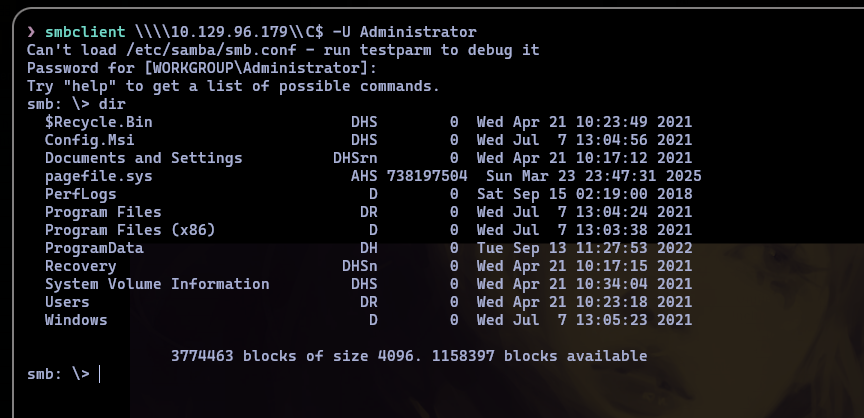Screen dimensions: 864x418
Task: Select the Users directory name
Action: (67, 302)
